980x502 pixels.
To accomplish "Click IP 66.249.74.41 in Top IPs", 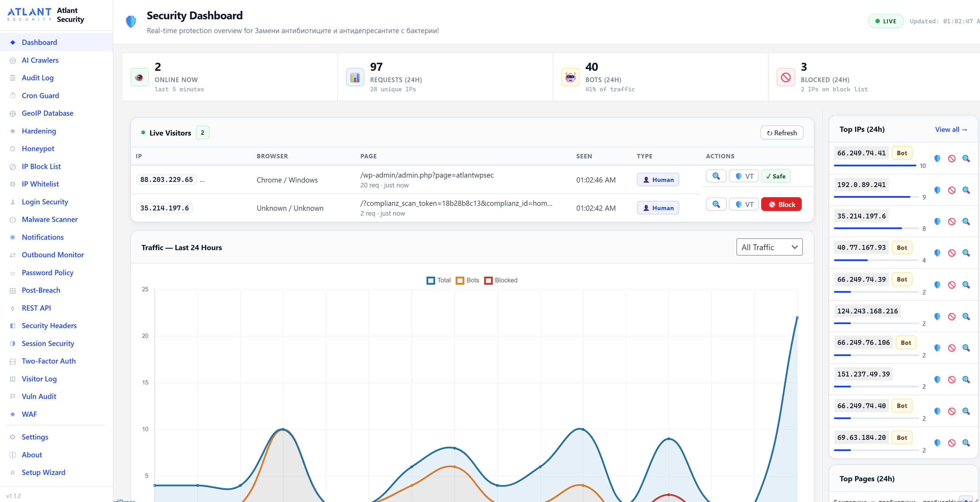I will (861, 153).
